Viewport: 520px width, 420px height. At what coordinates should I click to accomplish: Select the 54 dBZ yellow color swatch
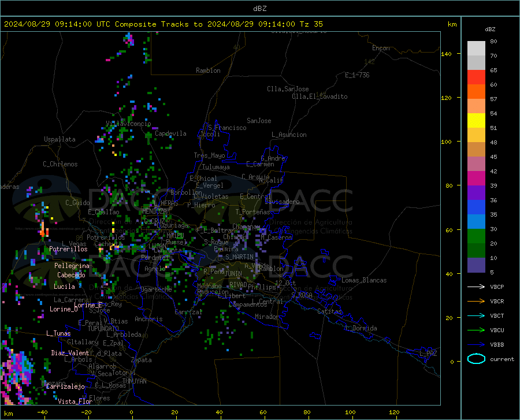coord(476,121)
